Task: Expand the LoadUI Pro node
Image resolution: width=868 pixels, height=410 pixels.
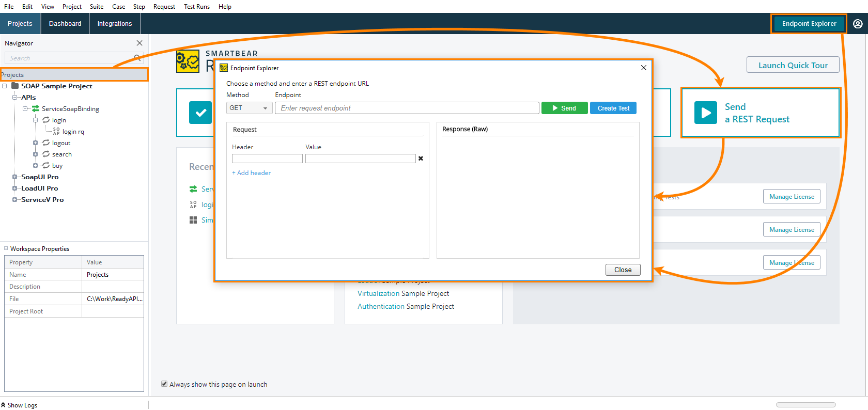Action: tap(15, 188)
